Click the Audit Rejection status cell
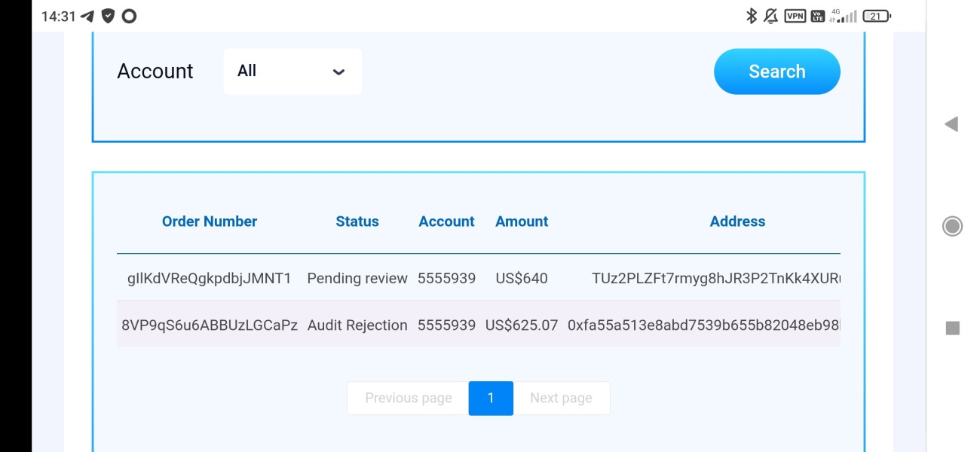The image size is (980, 452). tap(357, 325)
